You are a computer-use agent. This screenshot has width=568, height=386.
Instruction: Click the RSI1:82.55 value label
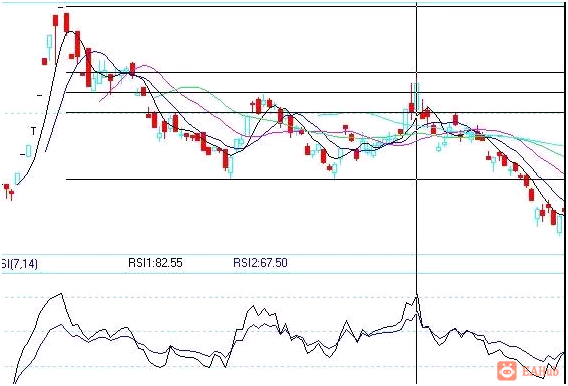pyautogui.click(x=155, y=263)
